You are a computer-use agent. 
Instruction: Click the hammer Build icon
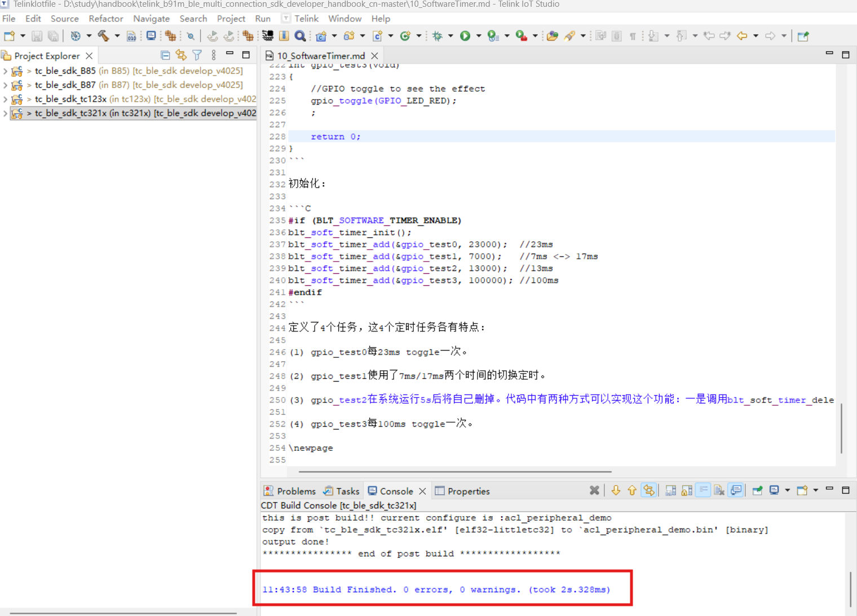(x=103, y=36)
